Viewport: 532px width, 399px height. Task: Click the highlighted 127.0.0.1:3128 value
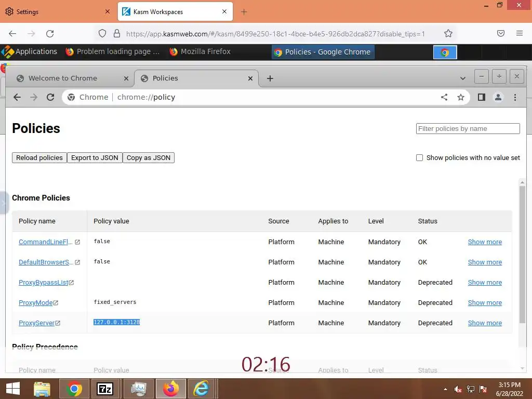pos(116,322)
